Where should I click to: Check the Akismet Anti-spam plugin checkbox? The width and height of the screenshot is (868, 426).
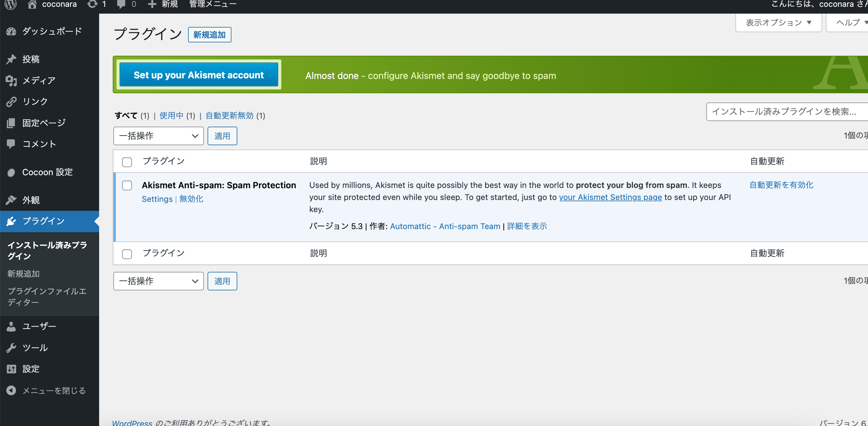pyautogui.click(x=127, y=185)
